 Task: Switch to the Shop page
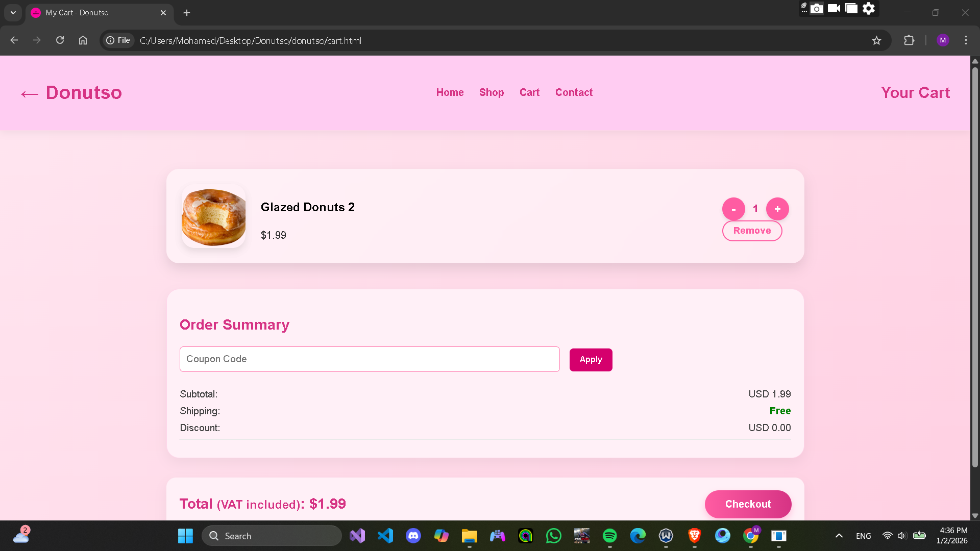(x=491, y=92)
